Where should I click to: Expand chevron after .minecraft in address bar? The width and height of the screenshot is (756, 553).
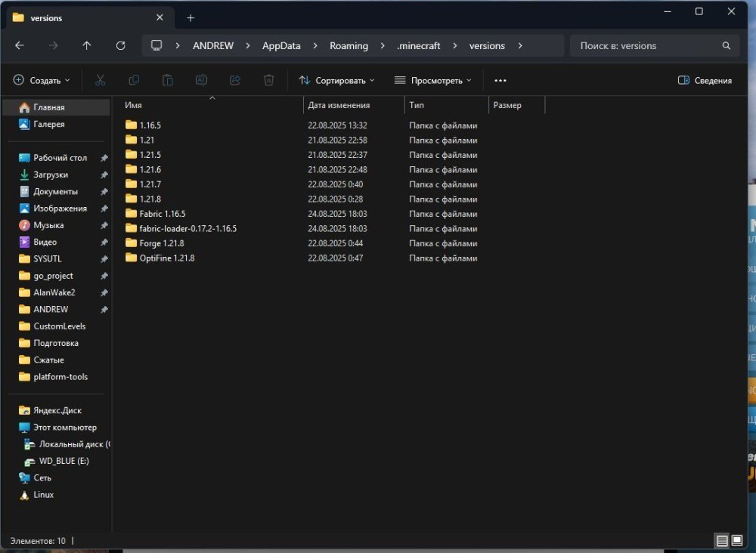[x=454, y=46]
